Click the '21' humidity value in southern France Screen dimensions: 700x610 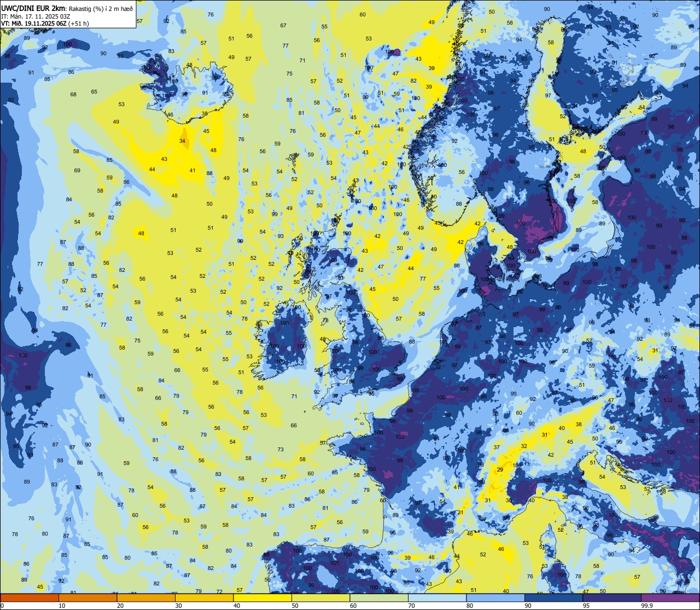click(x=460, y=513)
